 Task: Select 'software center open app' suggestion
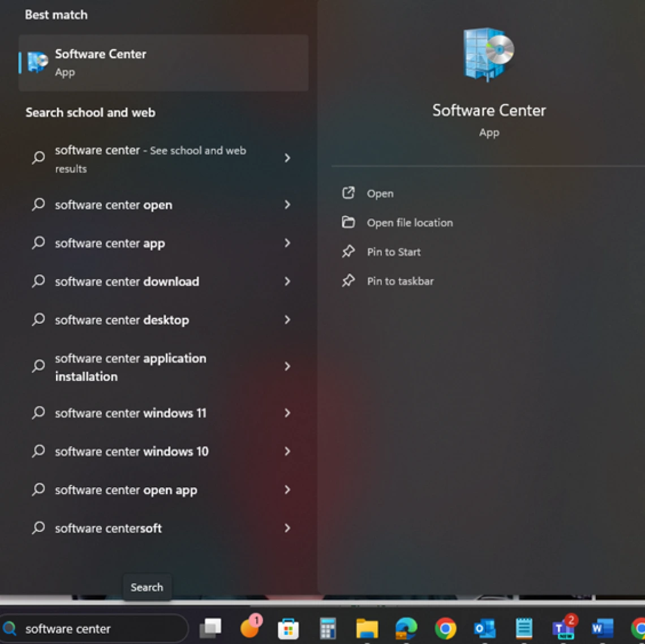(164, 490)
